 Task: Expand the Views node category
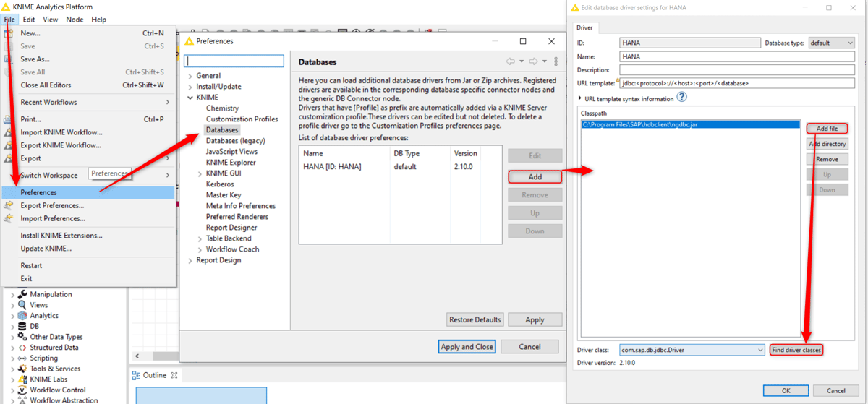coord(12,306)
